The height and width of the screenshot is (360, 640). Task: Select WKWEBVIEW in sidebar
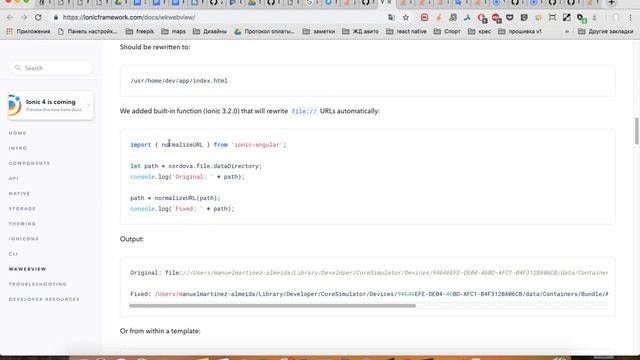27,269
